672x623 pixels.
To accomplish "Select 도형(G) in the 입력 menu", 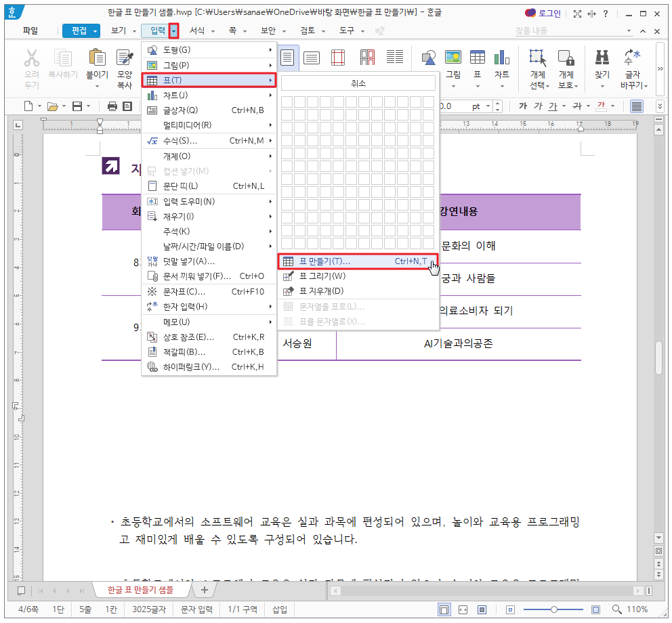I will click(209, 50).
